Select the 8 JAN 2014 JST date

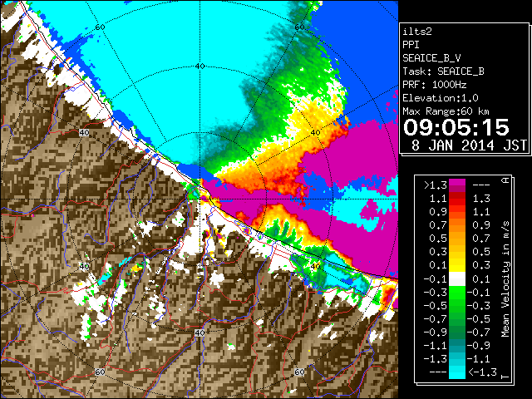tap(469, 145)
